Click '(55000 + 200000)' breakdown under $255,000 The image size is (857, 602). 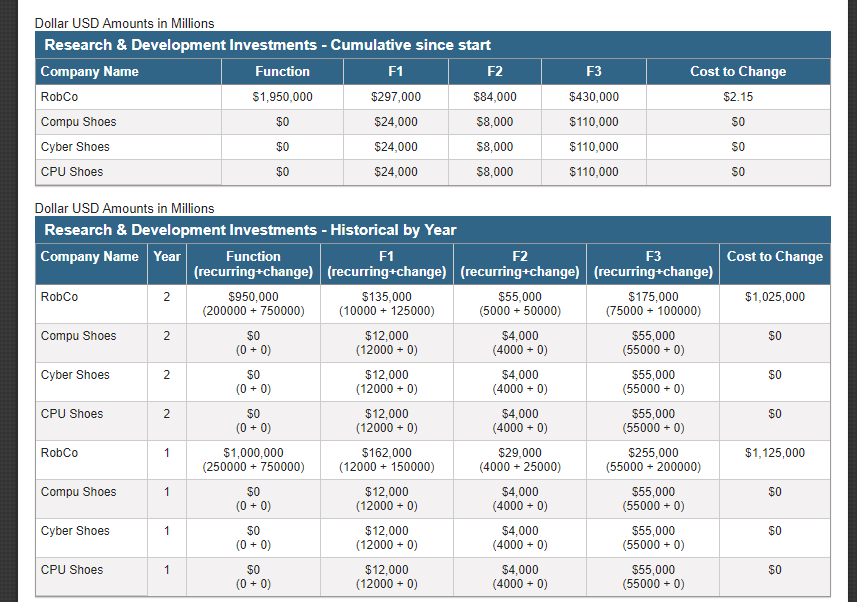tap(653, 467)
